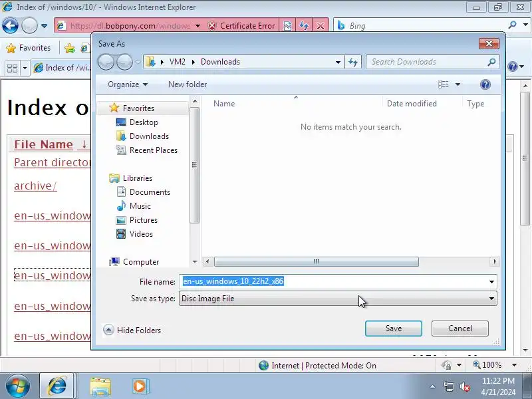Click the Certificate Error shield
The height and width of the screenshot is (399, 532).
(211, 26)
